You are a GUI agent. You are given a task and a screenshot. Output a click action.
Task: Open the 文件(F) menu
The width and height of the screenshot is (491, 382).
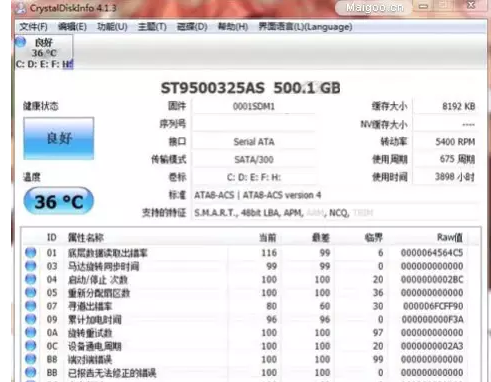(x=33, y=27)
